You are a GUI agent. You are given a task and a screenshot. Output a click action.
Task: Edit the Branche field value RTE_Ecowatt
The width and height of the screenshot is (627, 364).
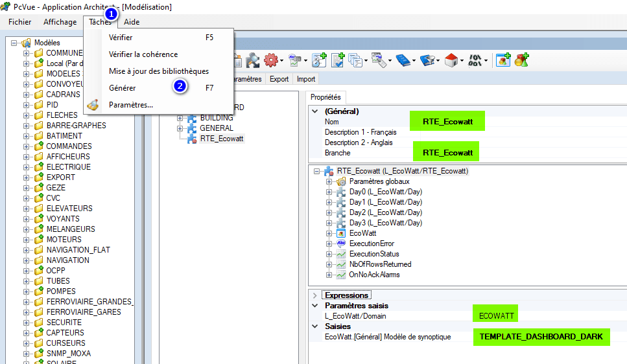tap(446, 152)
